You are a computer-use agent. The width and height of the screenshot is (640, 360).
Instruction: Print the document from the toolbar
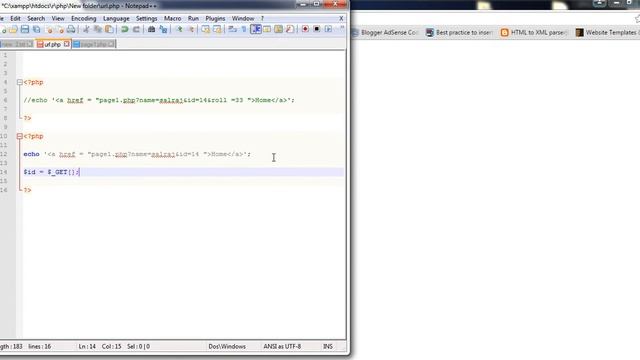pyautogui.click(x=71, y=29)
